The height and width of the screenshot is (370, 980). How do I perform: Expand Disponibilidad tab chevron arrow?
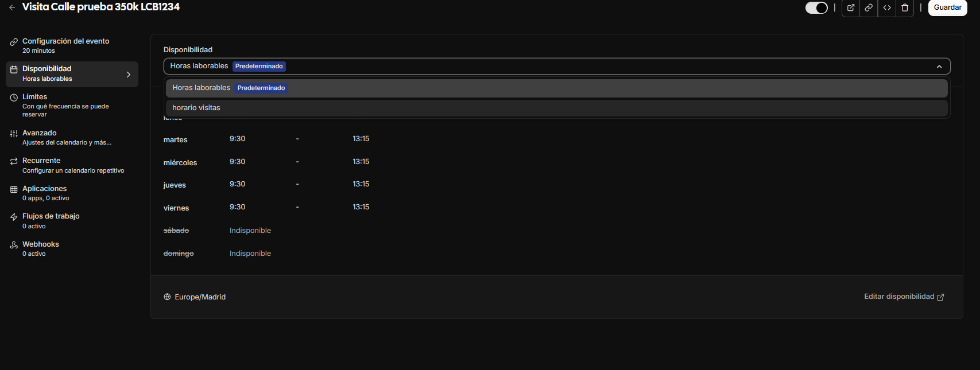(x=128, y=75)
